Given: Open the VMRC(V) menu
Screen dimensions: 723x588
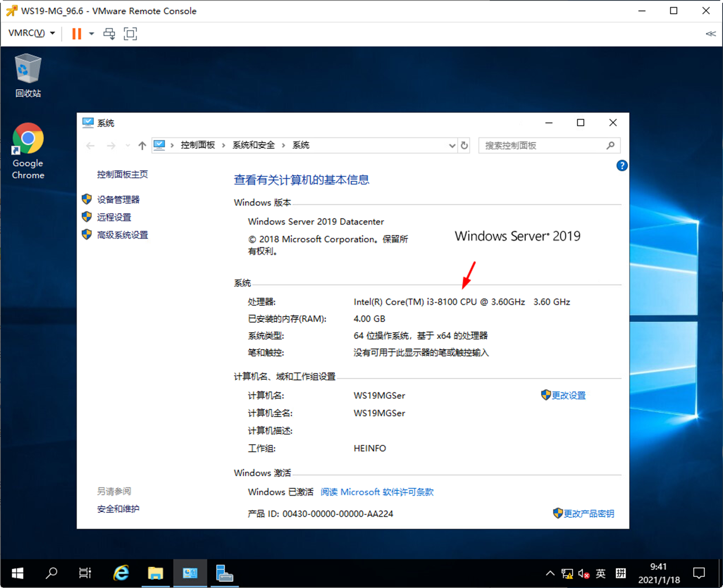Looking at the screenshot, I should coord(31,33).
